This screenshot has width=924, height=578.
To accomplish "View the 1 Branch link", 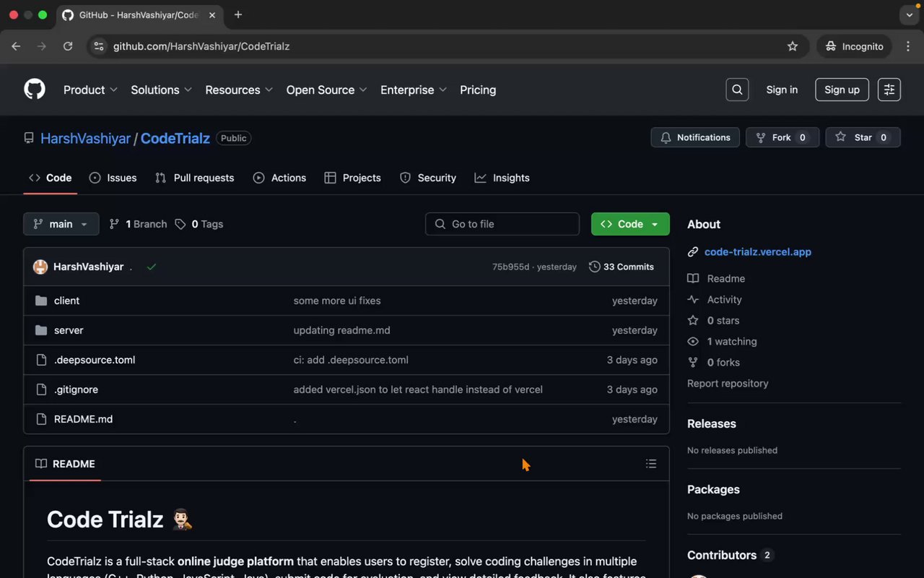I will [138, 224].
